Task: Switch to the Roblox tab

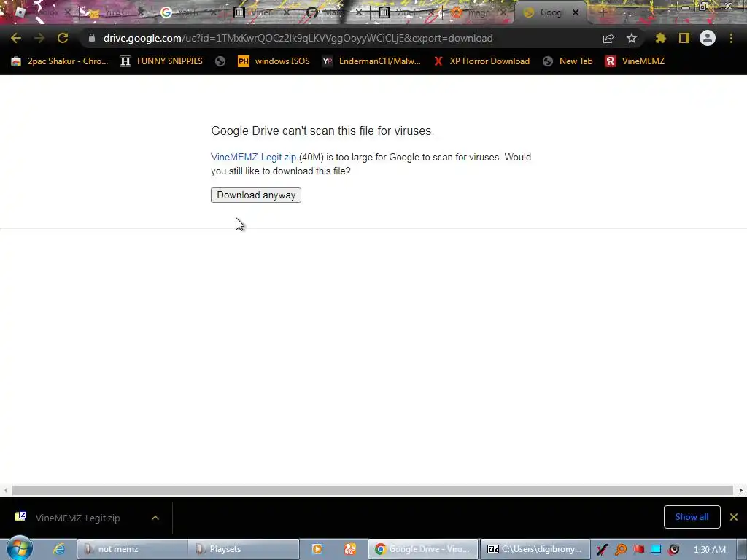Action: (x=41, y=12)
